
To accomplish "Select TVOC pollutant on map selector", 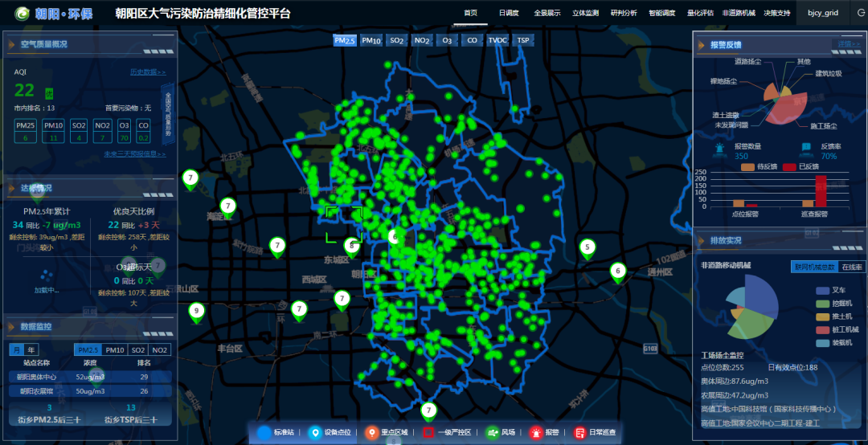I will click(x=497, y=40).
